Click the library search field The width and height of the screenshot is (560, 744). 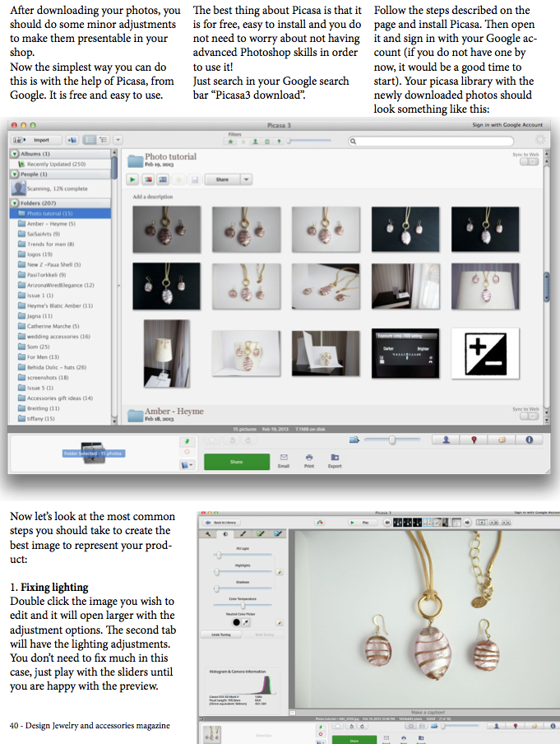pyautogui.click(x=431, y=141)
